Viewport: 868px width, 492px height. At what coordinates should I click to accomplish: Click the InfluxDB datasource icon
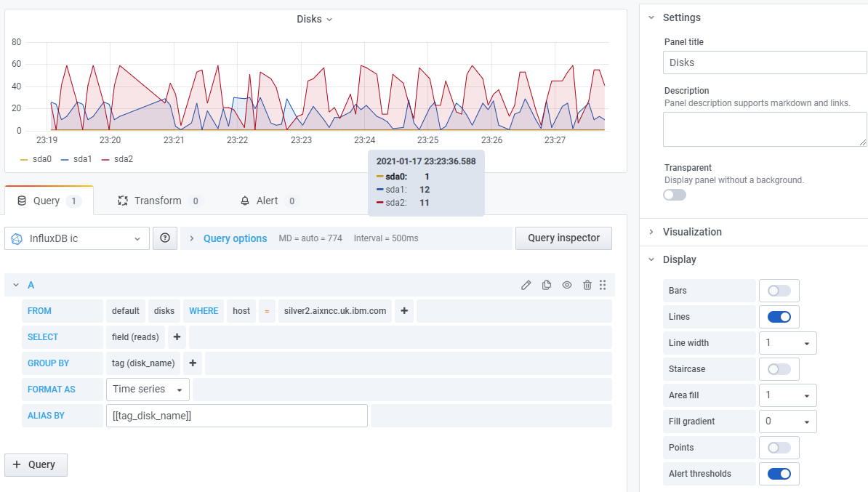point(17,238)
